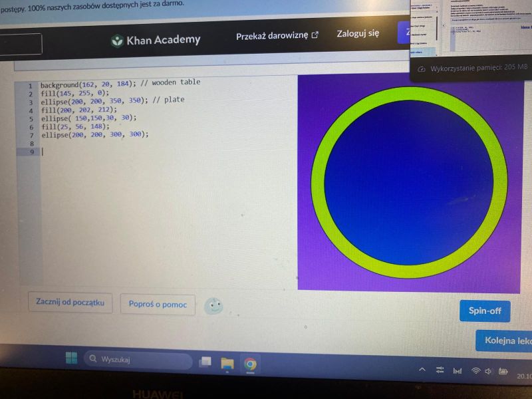Image resolution: width=532 pixels, height=399 pixels.
Task: Go to next lesson with Kolejna button
Action: 504,340
